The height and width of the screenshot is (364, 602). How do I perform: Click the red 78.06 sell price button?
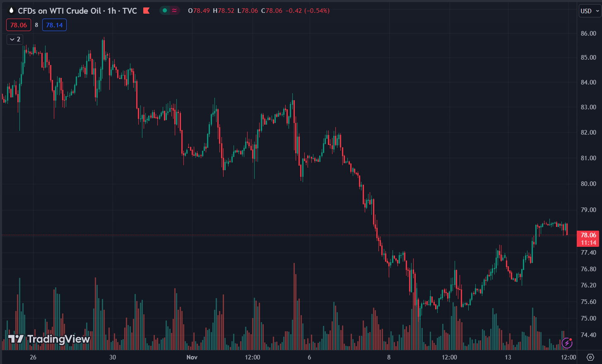click(x=19, y=25)
